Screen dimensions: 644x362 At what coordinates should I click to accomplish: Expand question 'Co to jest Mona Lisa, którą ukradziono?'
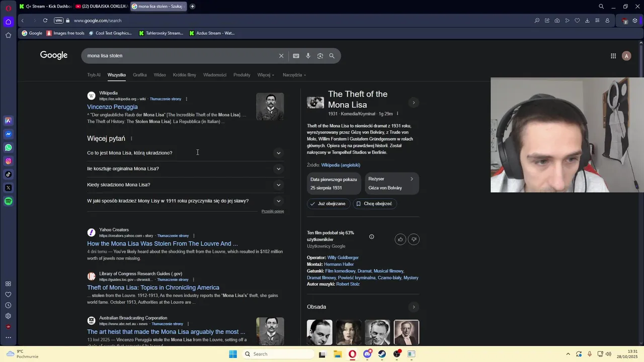tap(185, 153)
